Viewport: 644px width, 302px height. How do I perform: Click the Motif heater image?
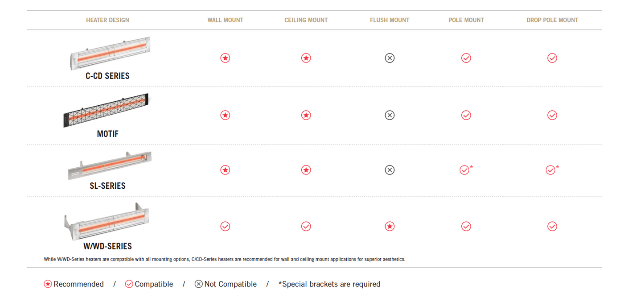click(106, 111)
